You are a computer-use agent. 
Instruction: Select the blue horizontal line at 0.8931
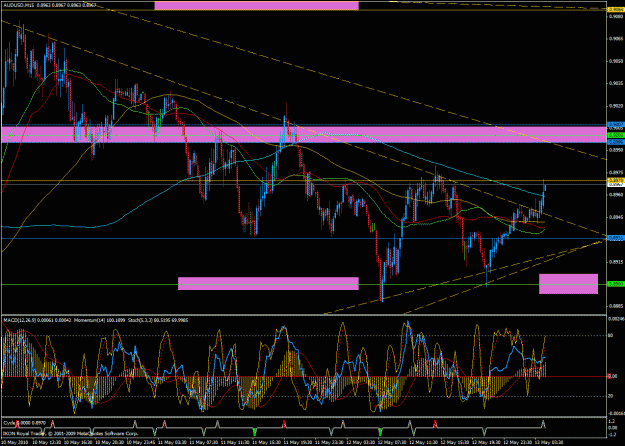303,238
